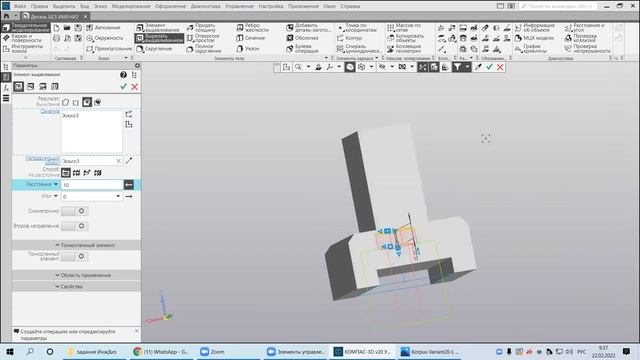Open 'Проверка коллизий' tool
Viewport: 640px width, 360px height.
pos(581,38)
